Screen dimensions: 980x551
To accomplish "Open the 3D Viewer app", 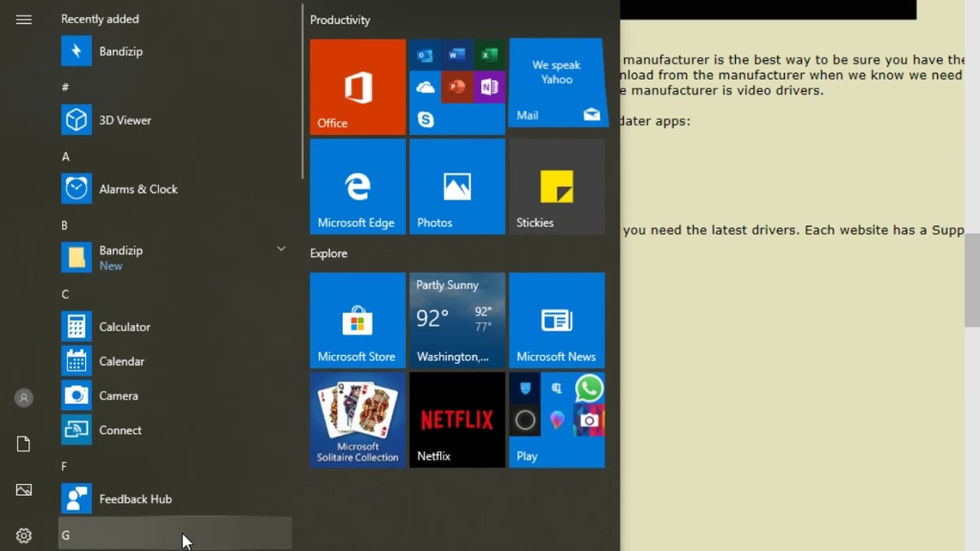I will 175,120.
